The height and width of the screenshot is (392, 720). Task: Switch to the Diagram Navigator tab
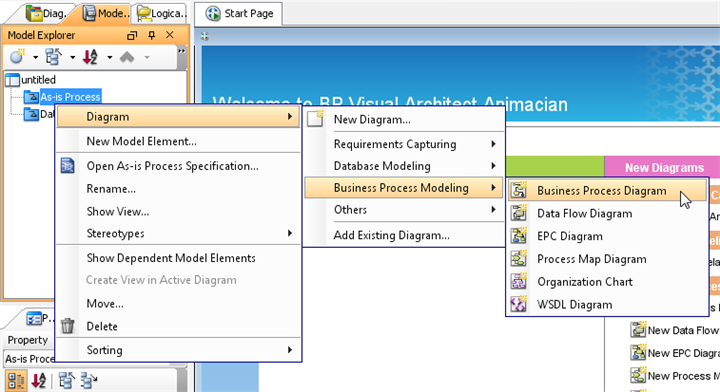46,13
